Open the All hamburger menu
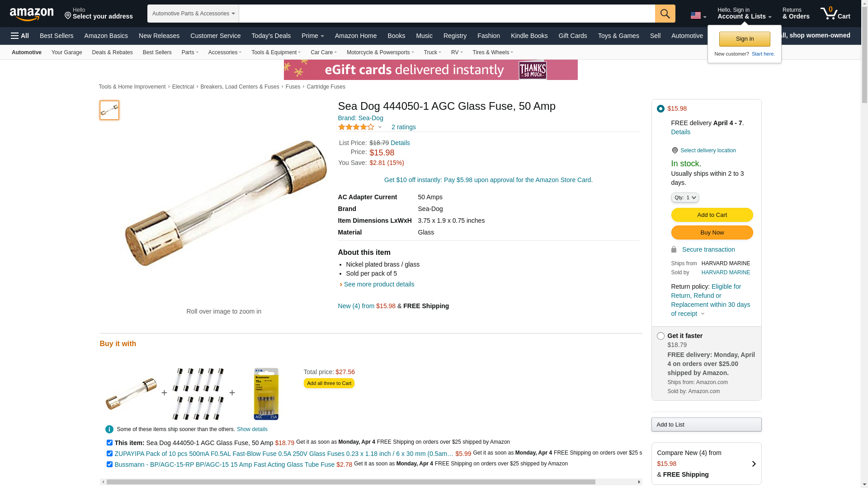The height and width of the screenshot is (488, 868). pyautogui.click(x=20, y=36)
